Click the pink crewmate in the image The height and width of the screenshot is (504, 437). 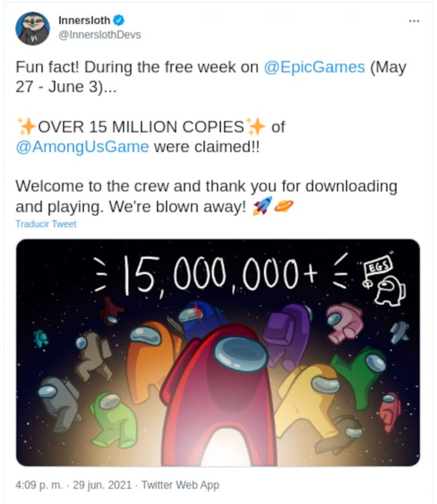pyautogui.click(x=345, y=322)
